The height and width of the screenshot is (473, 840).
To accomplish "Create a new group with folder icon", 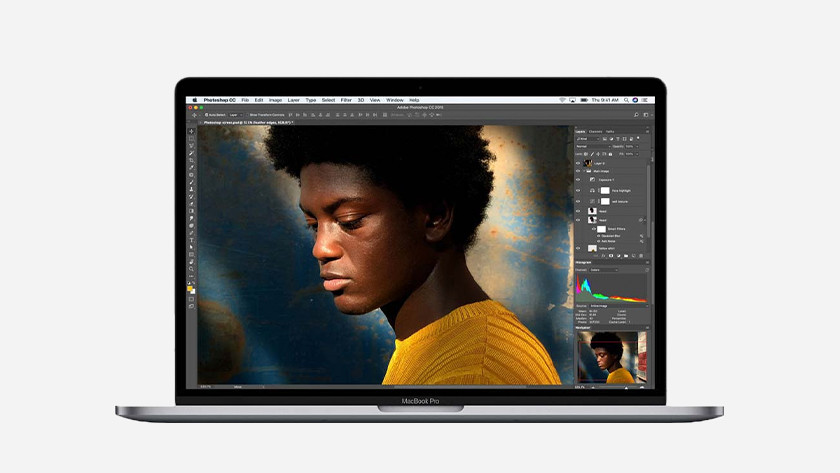I will tap(626, 256).
